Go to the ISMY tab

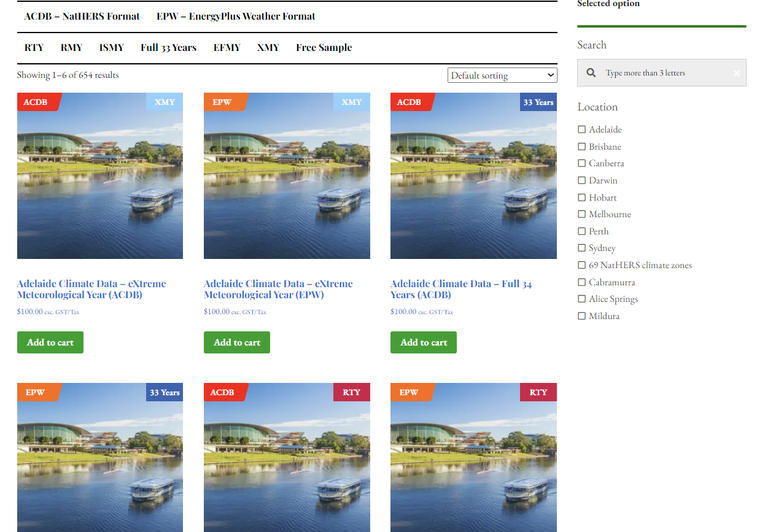click(x=111, y=48)
